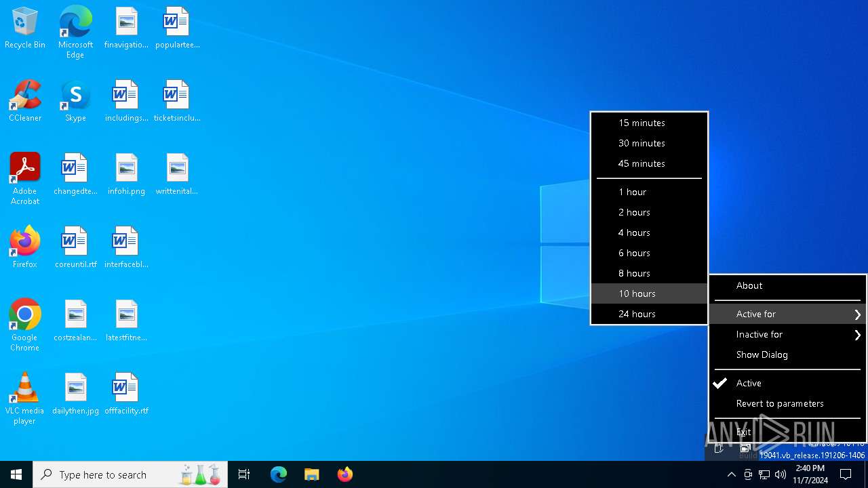Open About from the tray menu
This screenshot has height=488, width=868.
click(x=787, y=285)
